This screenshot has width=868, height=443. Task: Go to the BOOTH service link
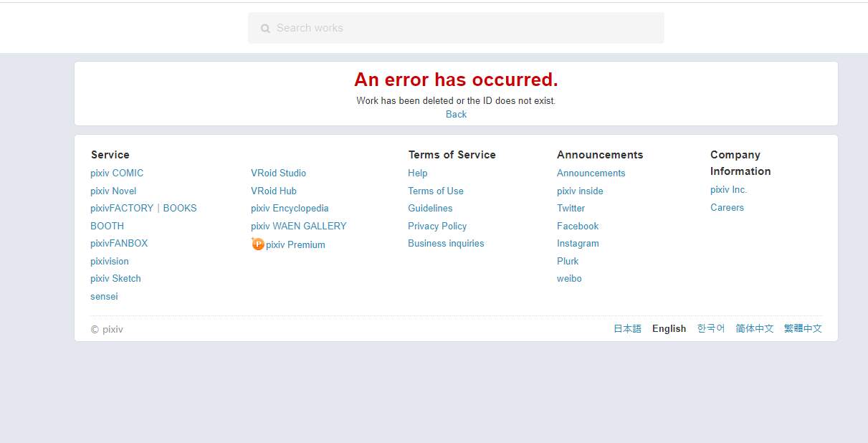[x=107, y=227]
